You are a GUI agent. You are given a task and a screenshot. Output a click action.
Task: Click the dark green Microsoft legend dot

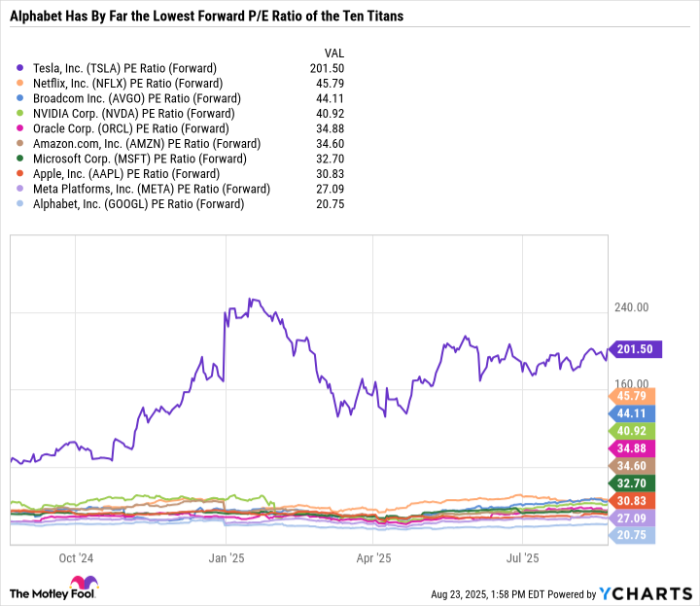[21, 159]
